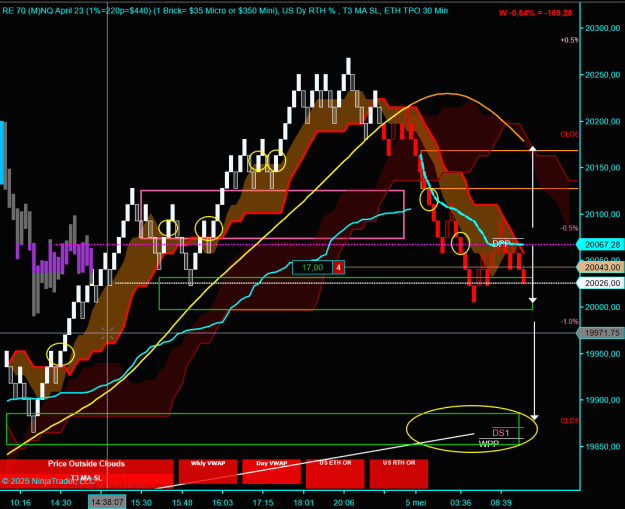Select the white 20026,00 price marker
The image size is (625, 509).
point(601,283)
